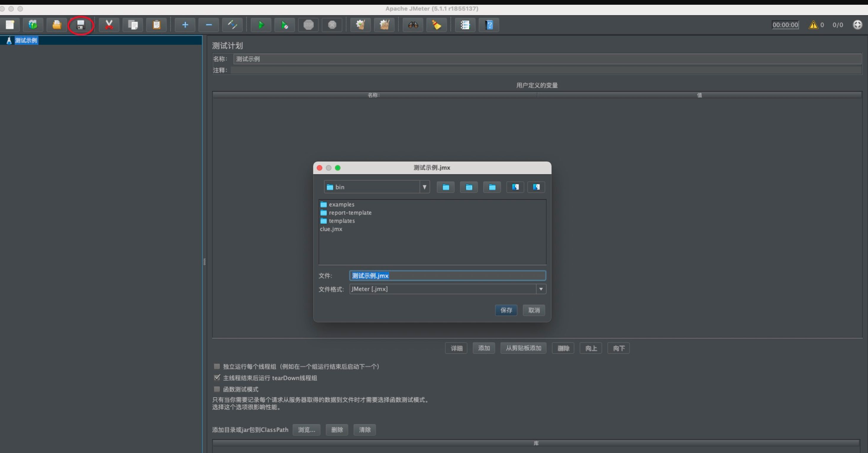Image resolution: width=868 pixels, height=453 pixels.
Task: Click the 添加 variable button
Action: tap(484, 348)
